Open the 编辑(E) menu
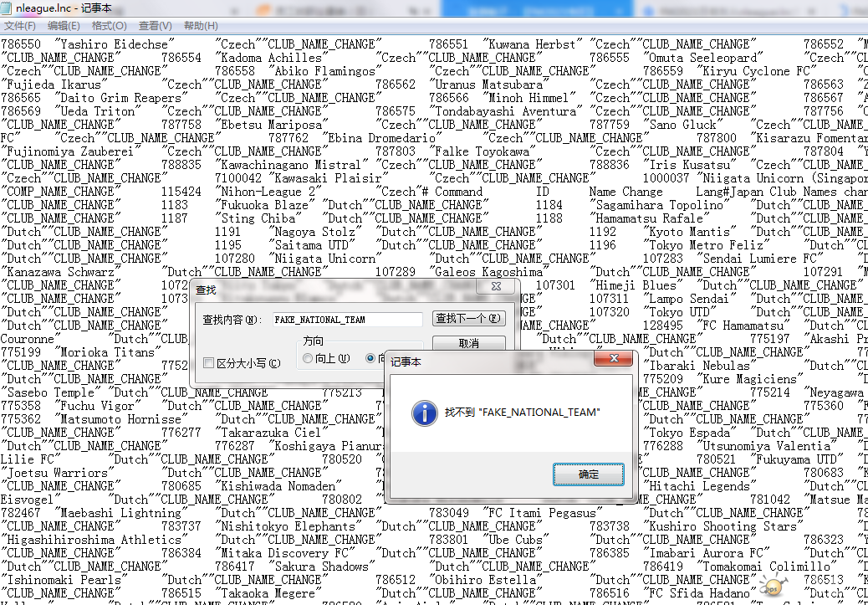The width and height of the screenshot is (868, 605). pos(64,26)
